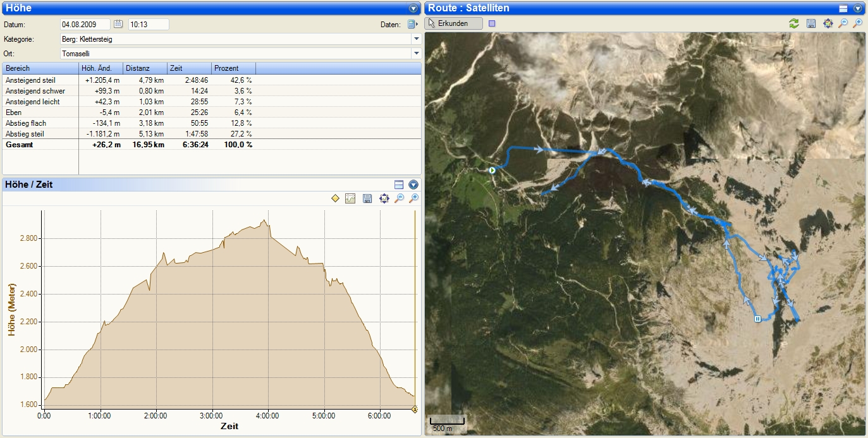Open the Route : Satelliten panel menu arrow
The height and width of the screenshot is (438, 868).
point(858,8)
